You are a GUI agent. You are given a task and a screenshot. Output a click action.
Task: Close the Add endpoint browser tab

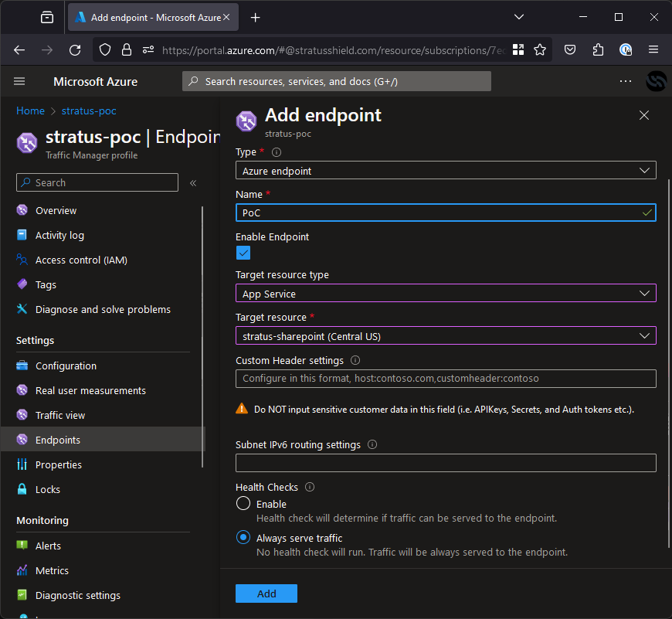[x=226, y=17]
